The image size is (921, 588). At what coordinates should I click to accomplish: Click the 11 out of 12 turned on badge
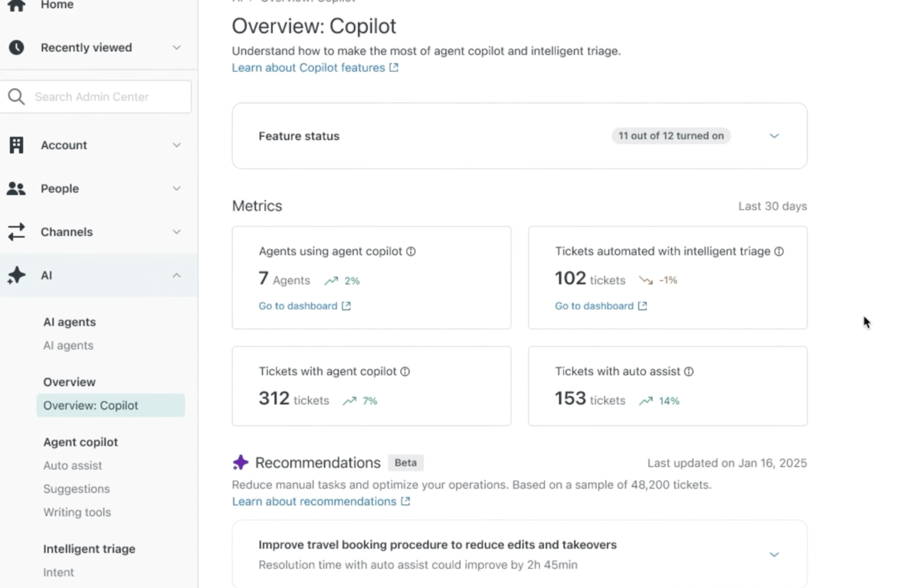671,136
